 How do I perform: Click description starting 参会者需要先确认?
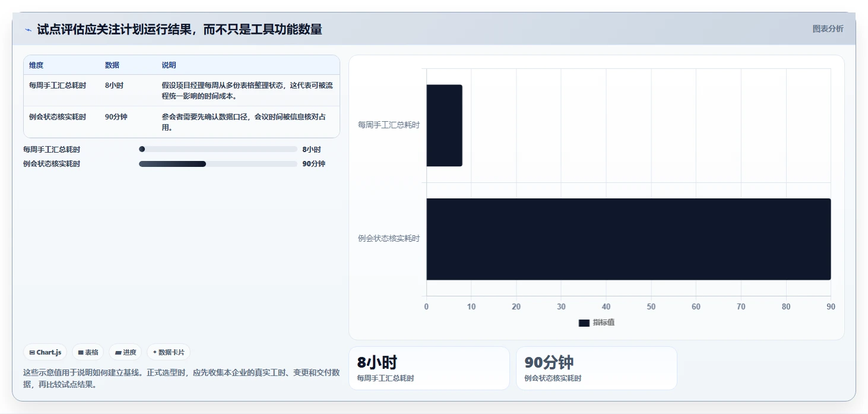point(243,122)
